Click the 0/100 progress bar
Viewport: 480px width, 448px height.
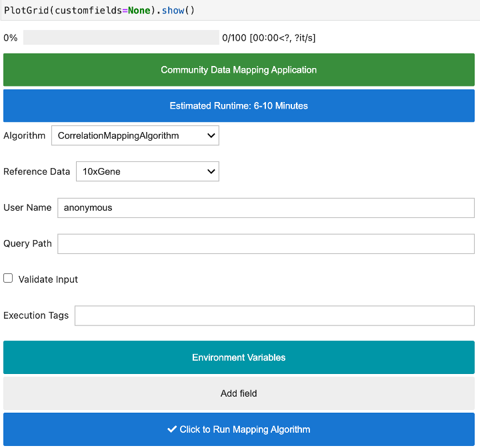pyautogui.click(x=121, y=37)
